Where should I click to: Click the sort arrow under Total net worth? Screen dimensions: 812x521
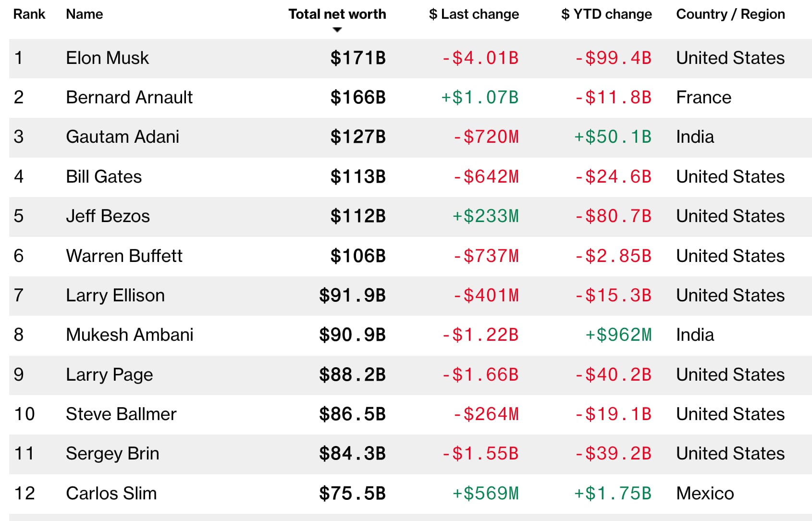337,30
